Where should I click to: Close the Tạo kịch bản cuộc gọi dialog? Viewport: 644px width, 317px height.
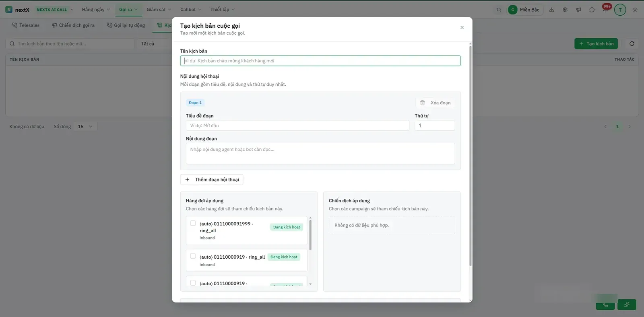(462, 27)
